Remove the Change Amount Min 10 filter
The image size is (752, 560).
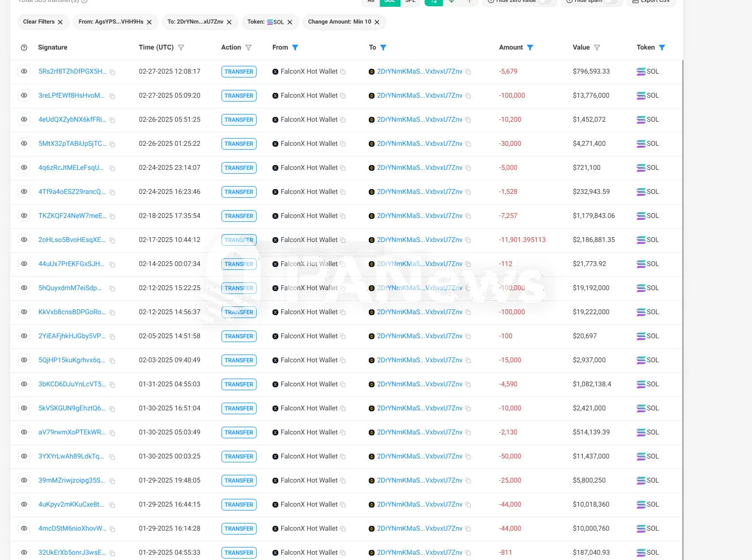[x=377, y=22]
